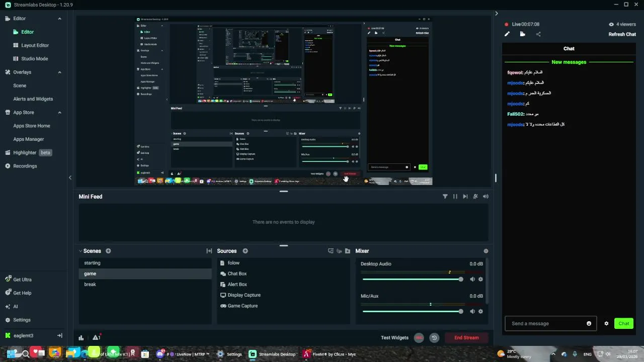Open Scene overlays page
The height and width of the screenshot is (362, 644).
pos(20,85)
